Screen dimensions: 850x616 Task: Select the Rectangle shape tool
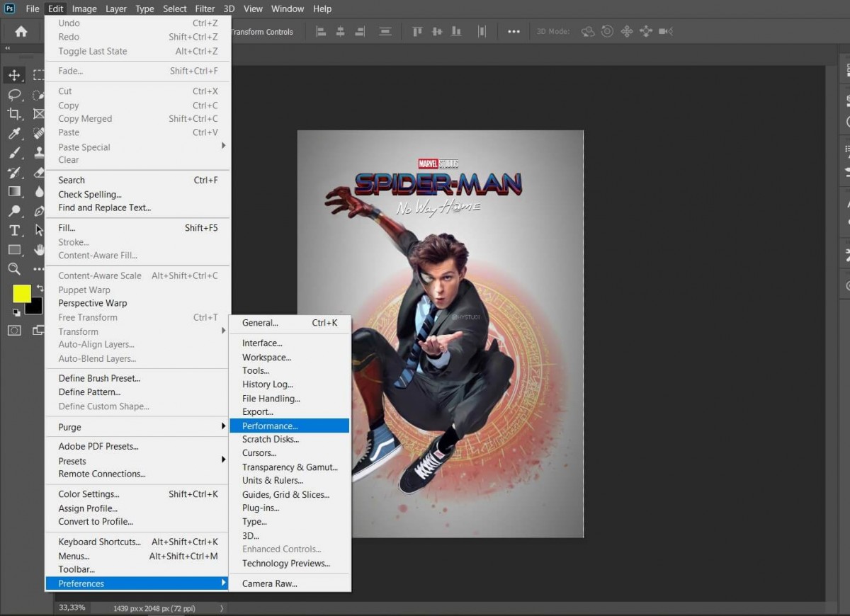point(14,249)
